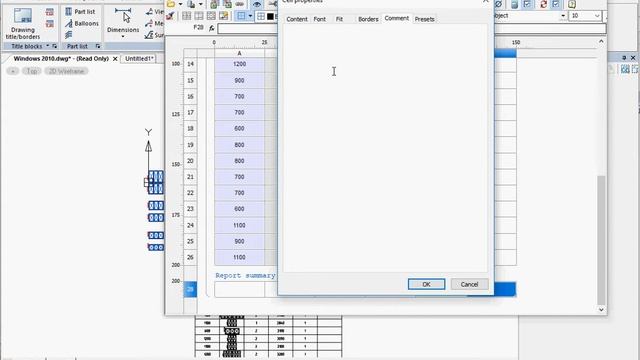Click row 24 cell with 1100
This screenshot has height=360, width=640.
pos(239,225)
